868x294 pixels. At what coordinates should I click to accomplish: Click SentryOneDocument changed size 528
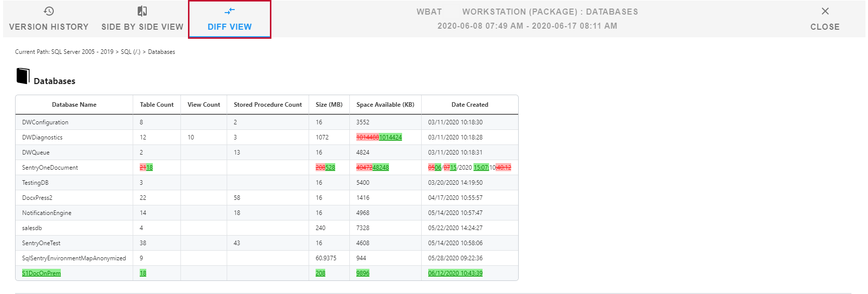[330, 168]
